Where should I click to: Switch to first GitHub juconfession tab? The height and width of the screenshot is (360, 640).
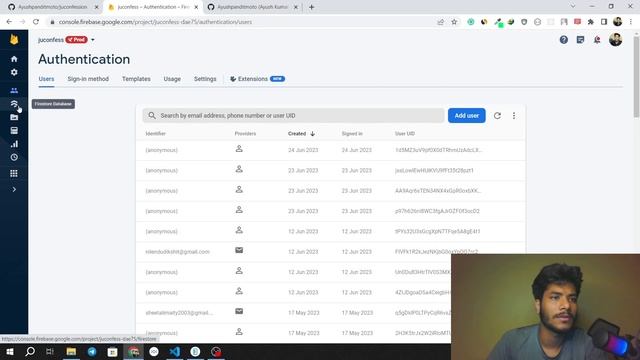(53, 7)
